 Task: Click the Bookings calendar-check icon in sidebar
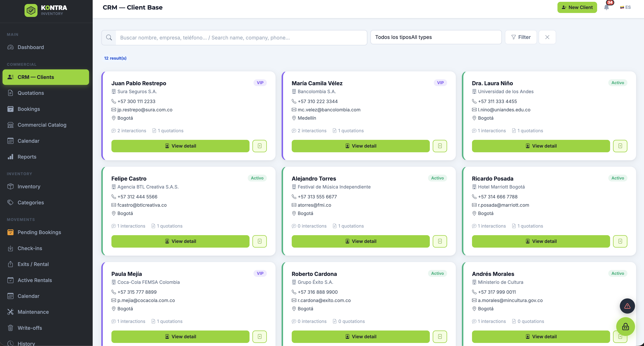tap(10, 109)
